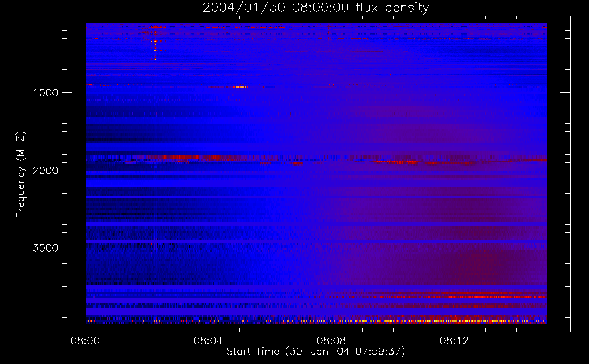The width and height of the screenshot is (589, 364).
Task: Select the 'Start Time (30-Jan-04 07:59:37)' axis label
Action: click(x=316, y=352)
